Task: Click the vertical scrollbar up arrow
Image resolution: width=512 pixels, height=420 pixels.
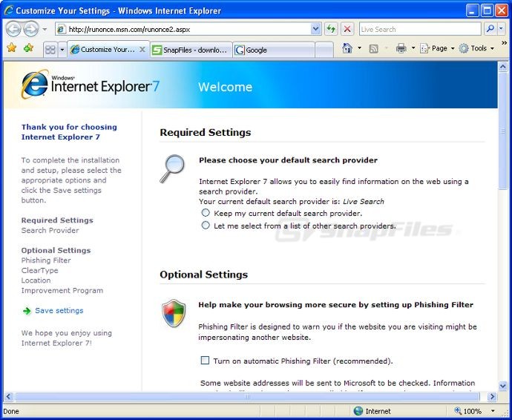Action: (503, 67)
